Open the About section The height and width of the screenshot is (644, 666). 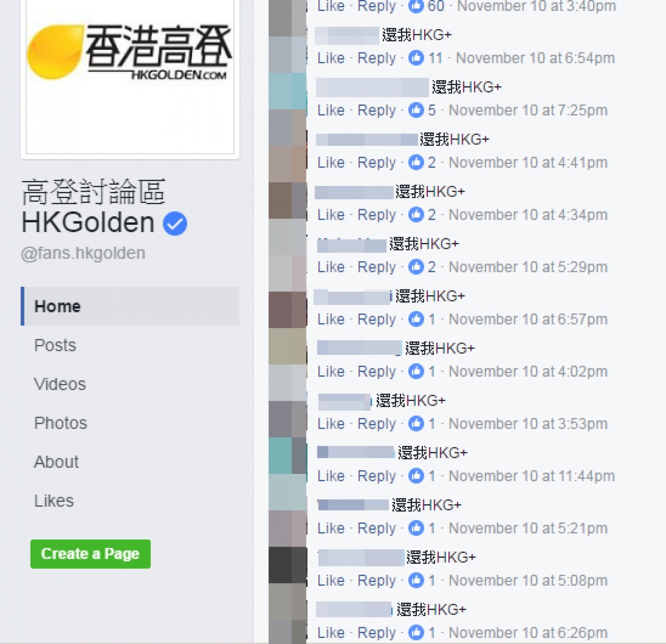56,462
